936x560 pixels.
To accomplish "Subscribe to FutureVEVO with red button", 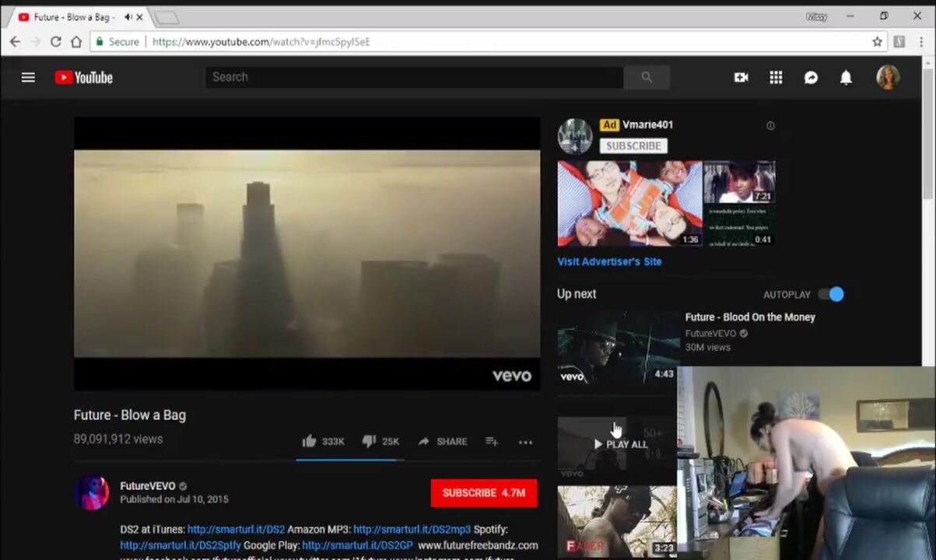I will coord(484,492).
